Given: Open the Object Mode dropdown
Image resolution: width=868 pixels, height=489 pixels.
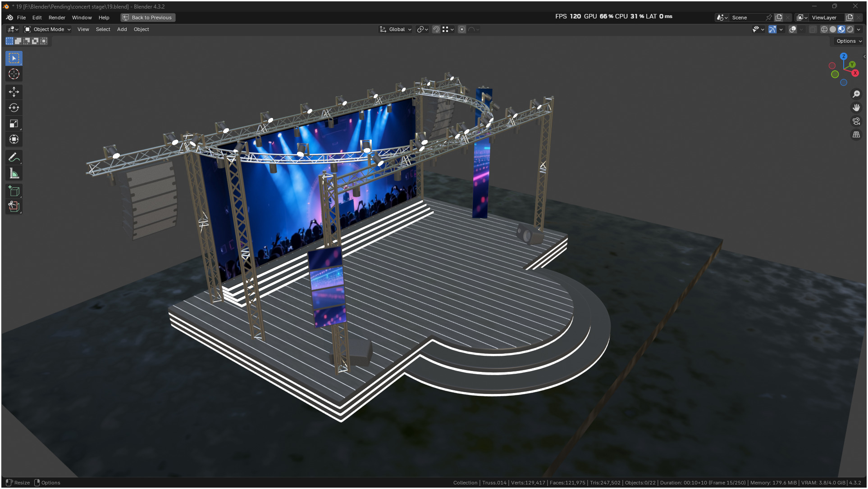Looking at the screenshot, I should [x=48, y=29].
